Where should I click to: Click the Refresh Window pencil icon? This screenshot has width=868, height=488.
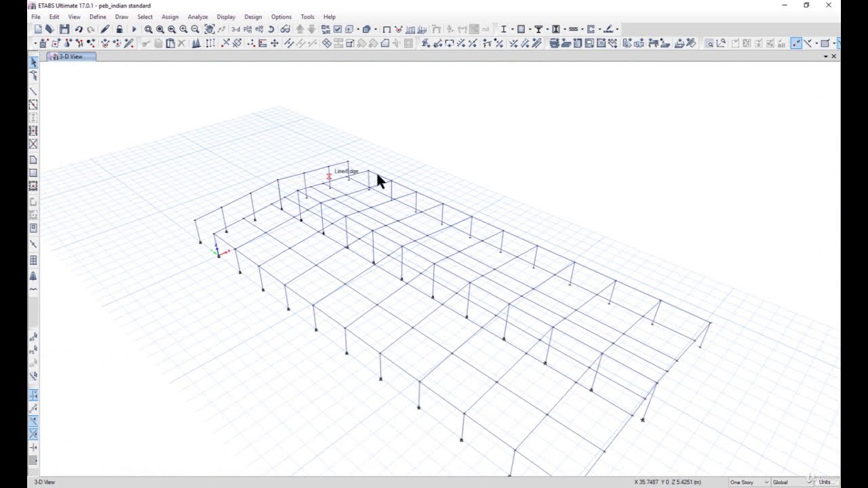(x=105, y=29)
